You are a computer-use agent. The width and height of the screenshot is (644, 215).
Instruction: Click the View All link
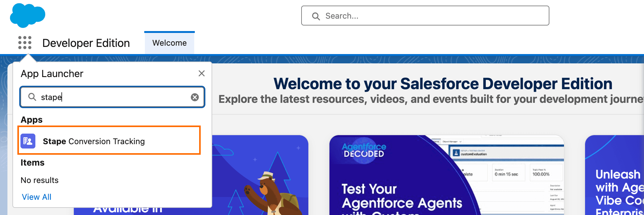coord(37,197)
